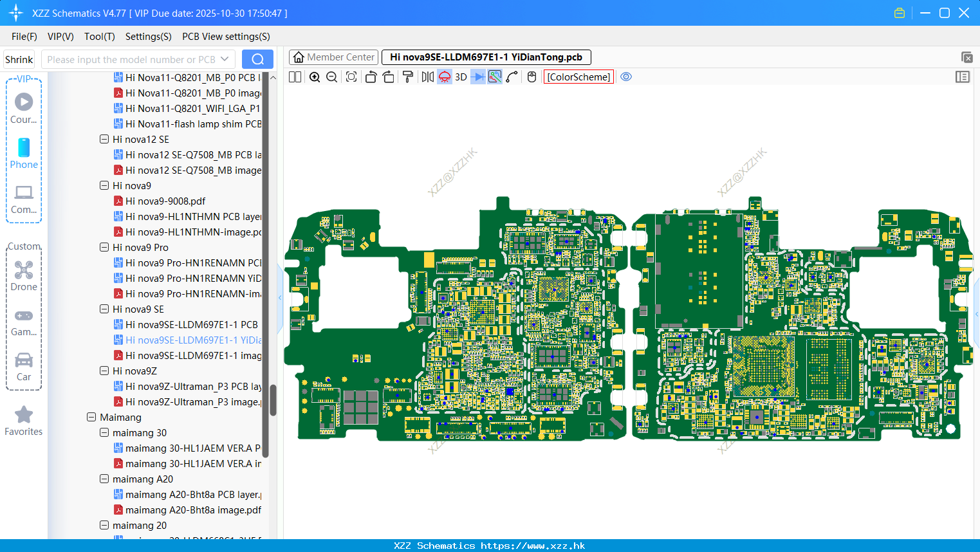The width and height of the screenshot is (980, 552).
Task: Open maimang A20-Bht8a image.pdf
Action: 187,510
